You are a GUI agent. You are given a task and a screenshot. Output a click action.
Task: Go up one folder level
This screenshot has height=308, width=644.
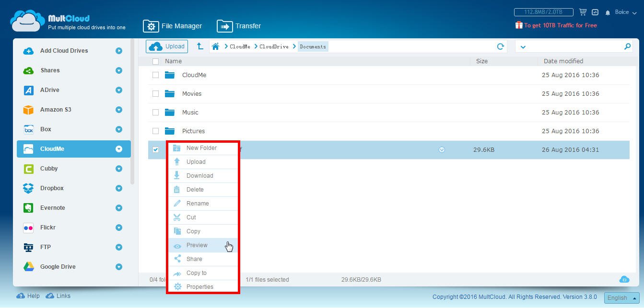[200, 46]
